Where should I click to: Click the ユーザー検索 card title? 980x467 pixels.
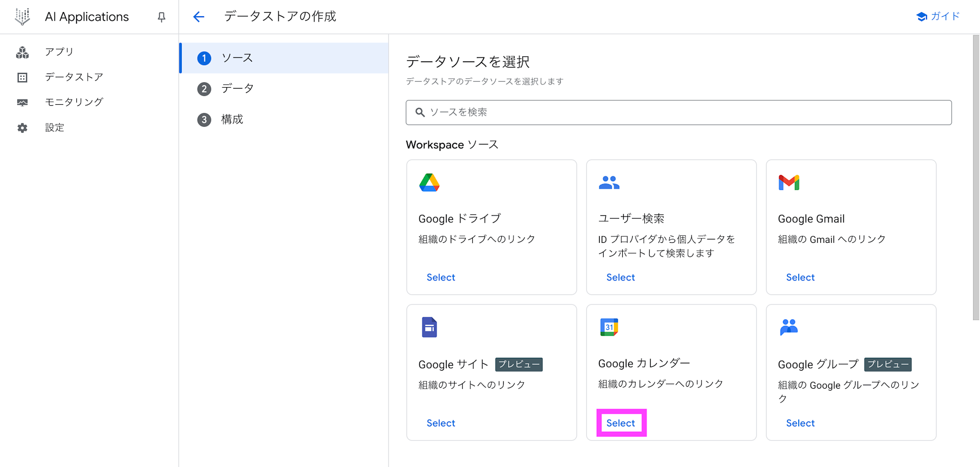[631, 219]
